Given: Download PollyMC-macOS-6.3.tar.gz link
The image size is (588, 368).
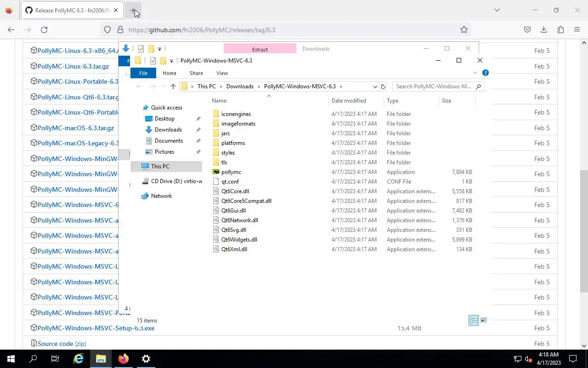Looking at the screenshot, I should coord(76,128).
